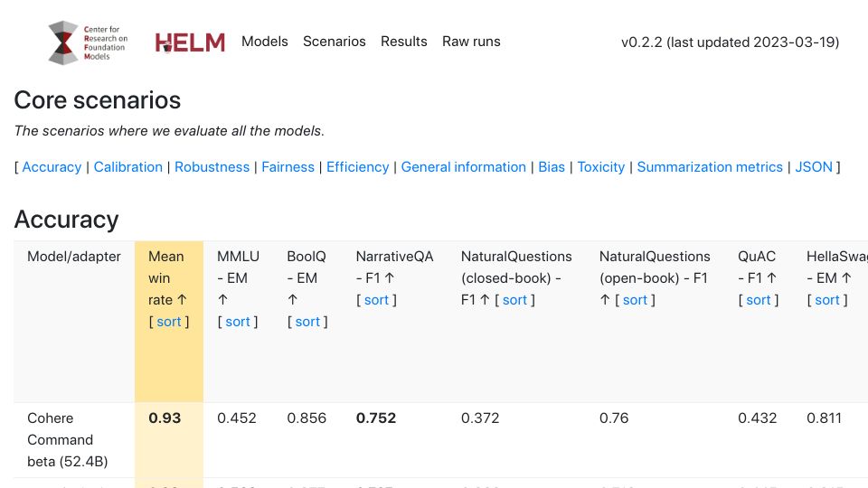Open the Summarization metrics link
Viewport: 868px width, 488px height.
tap(710, 167)
